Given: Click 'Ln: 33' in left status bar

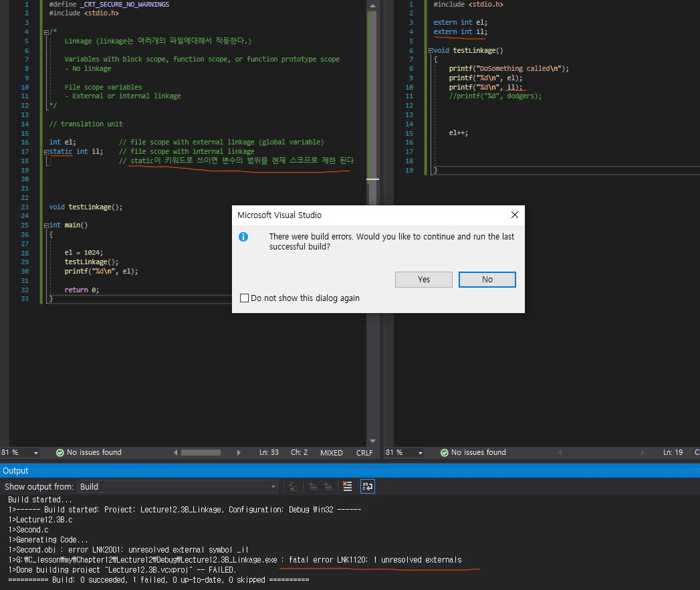Looking at the screenshot, I should [269, 452].
